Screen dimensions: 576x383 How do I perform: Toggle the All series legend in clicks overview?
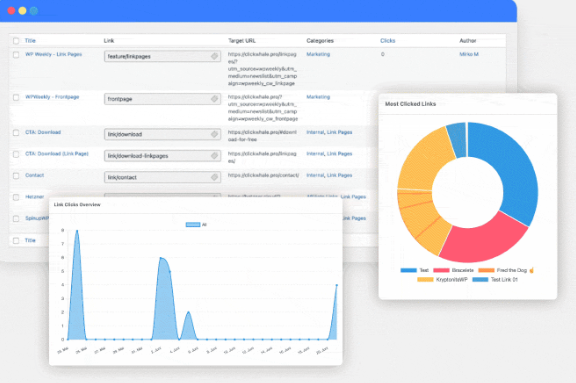coord(193,225)
